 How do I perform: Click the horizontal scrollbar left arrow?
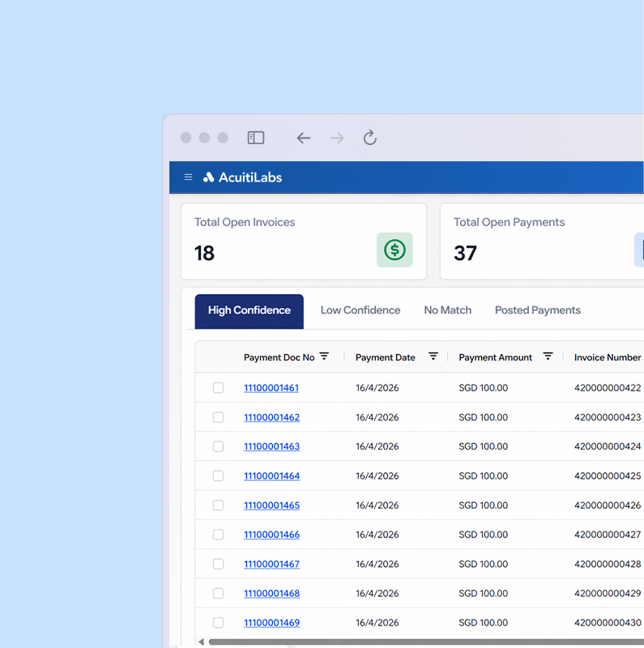coord(202,642)
